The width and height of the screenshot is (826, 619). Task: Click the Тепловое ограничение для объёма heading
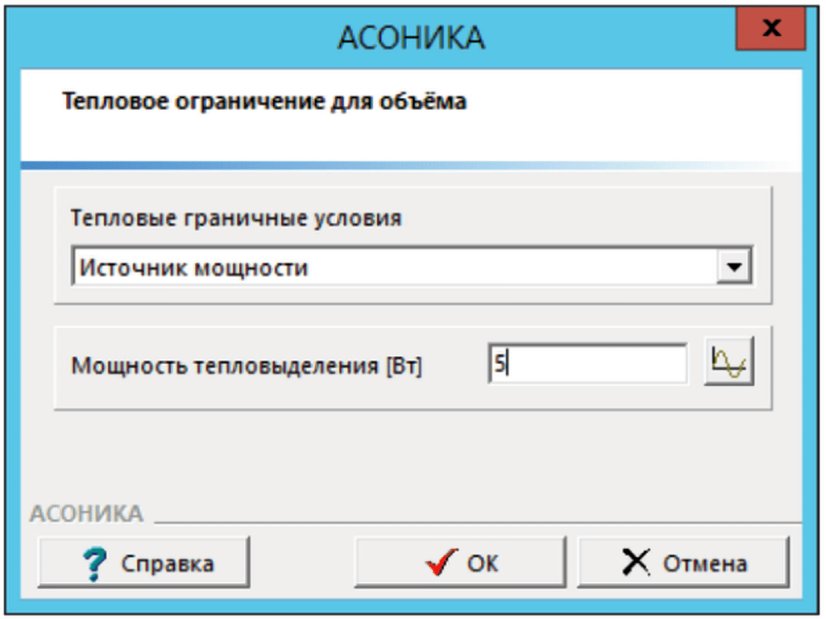tap(264, 101)
